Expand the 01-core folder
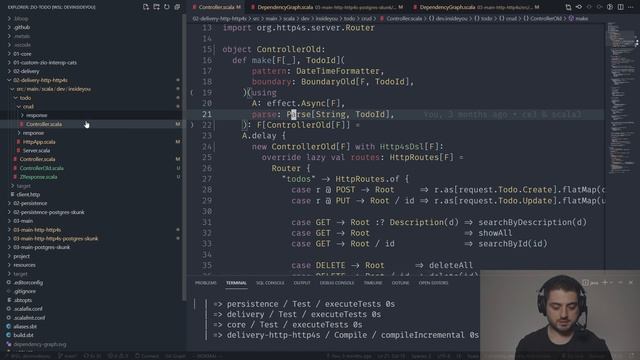The image size is (640, 360). point(9,54)
